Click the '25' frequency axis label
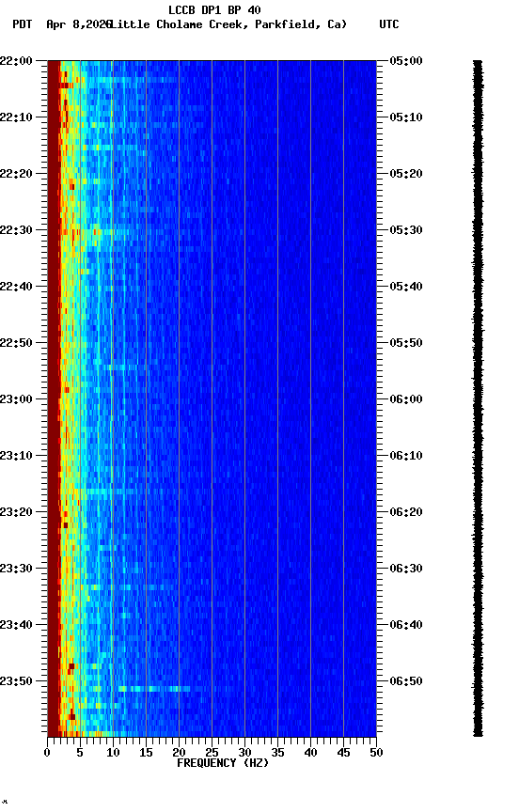Screen dimensions: 519x812 pos(212,753)
